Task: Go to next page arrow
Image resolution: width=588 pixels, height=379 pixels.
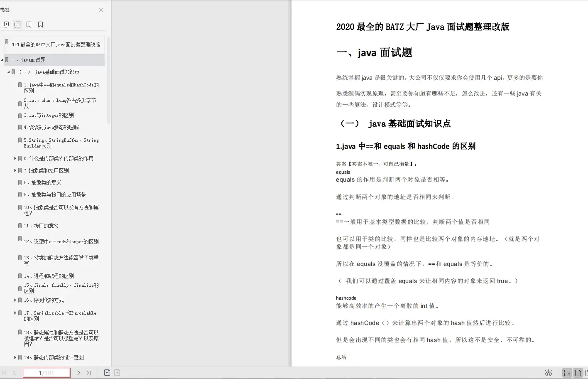Action: tap(78, 373)
